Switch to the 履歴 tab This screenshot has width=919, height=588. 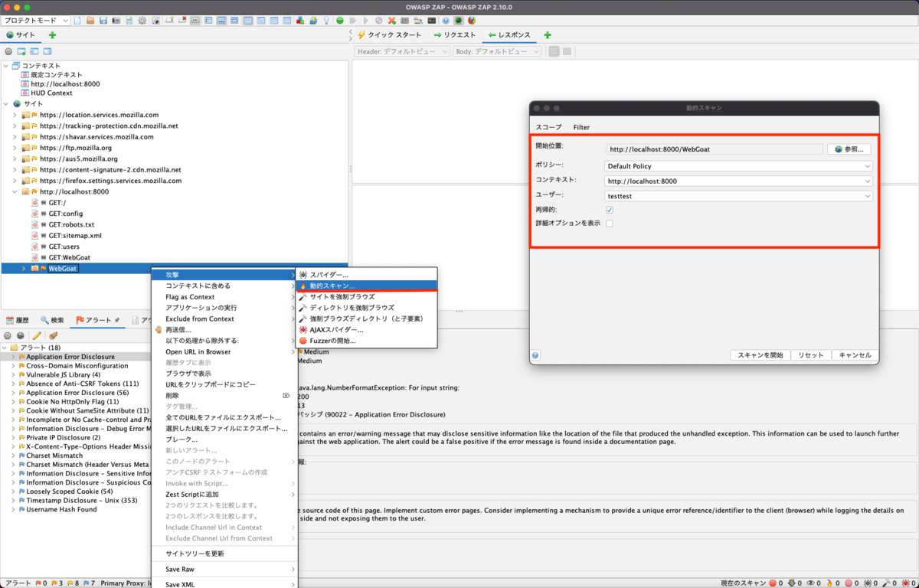point(18,320)
